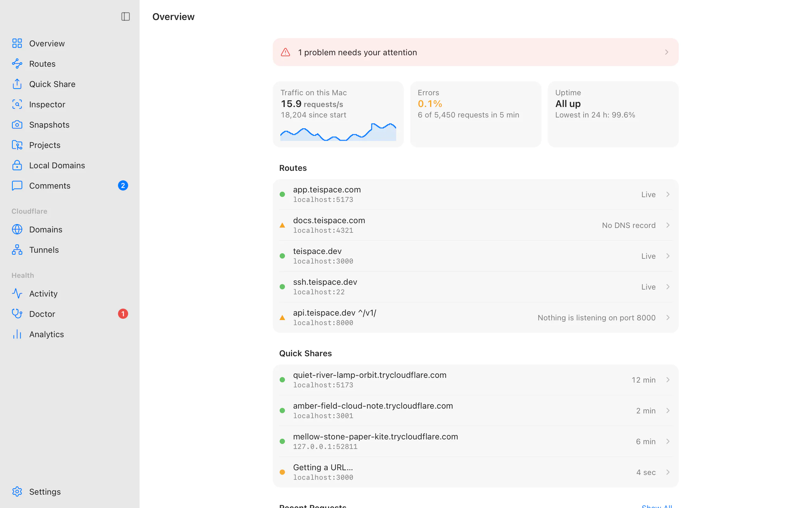Open api.teispace.dev route chevron
Screen dimensions: 812x508
pos(668,317)
